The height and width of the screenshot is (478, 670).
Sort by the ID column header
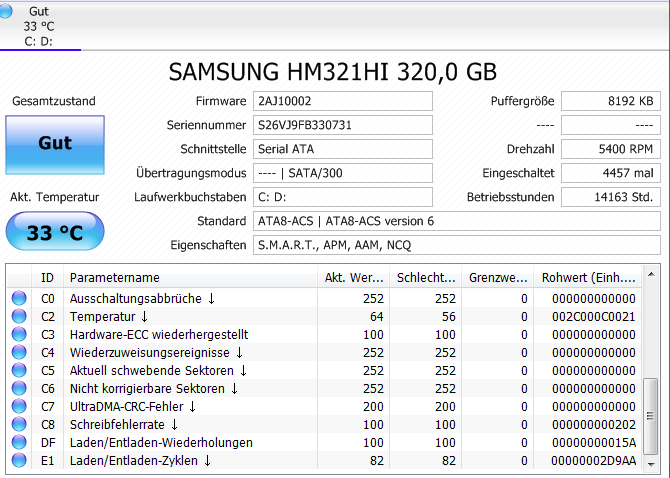47,278
